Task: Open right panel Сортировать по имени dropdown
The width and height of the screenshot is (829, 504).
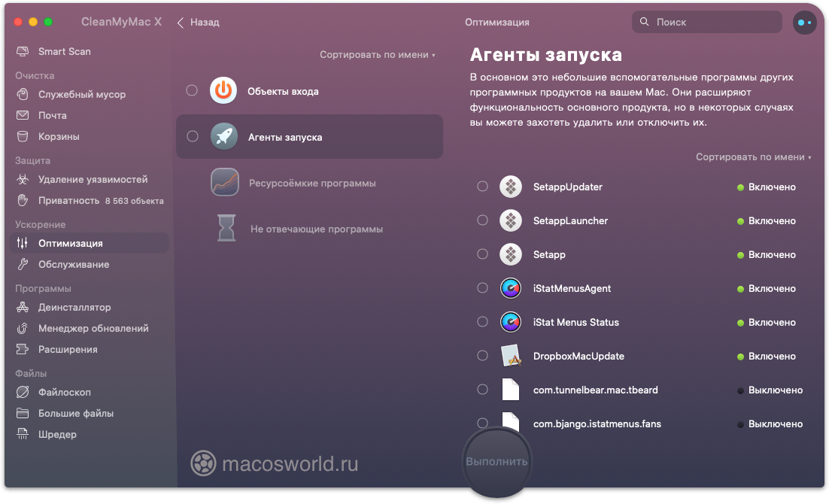Action: coord(753,157)
